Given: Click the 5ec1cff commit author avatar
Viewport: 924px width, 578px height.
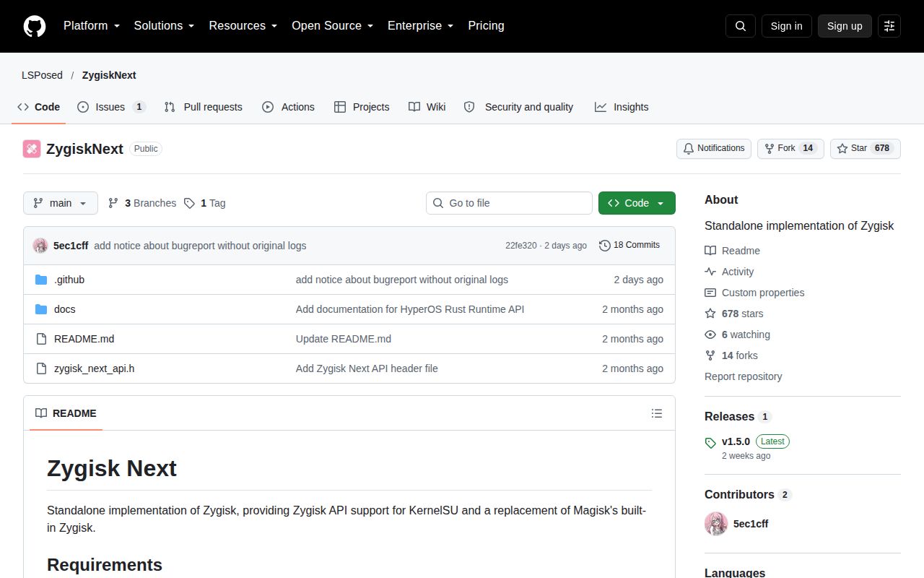Looking at the screenshot, I should pos(40,246).
